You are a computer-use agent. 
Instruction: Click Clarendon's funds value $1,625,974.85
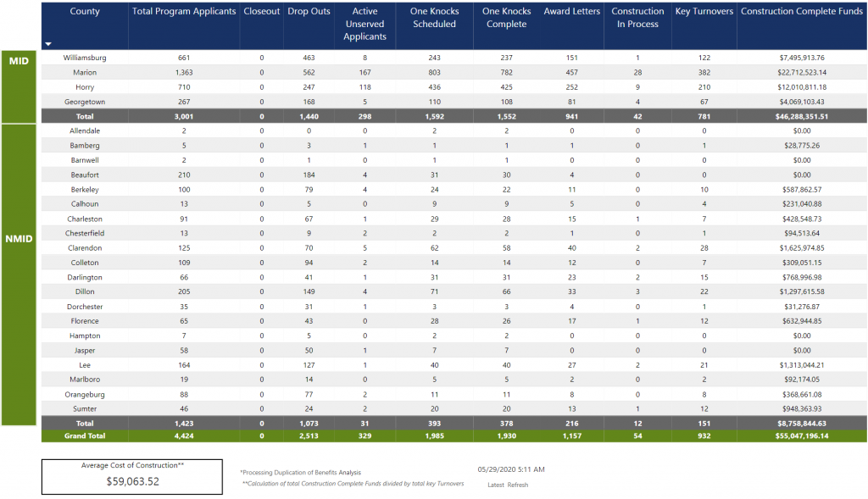click(x=802, y=248)
